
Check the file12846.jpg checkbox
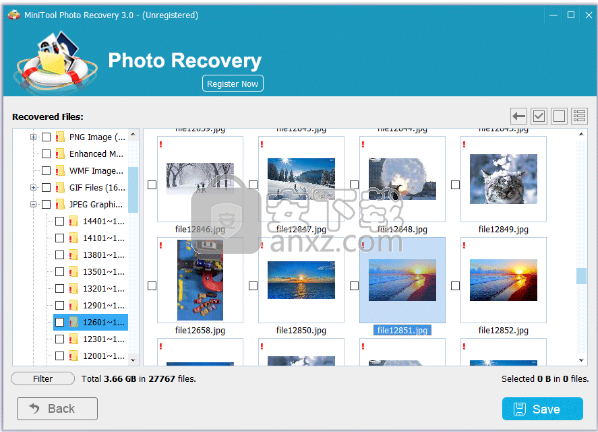click(x=152, y=185)
